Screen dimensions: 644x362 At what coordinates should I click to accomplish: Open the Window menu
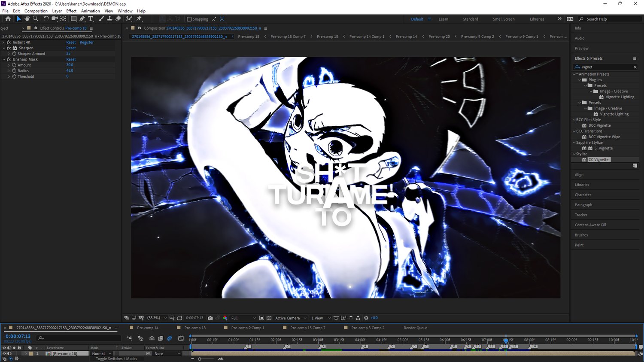[125, 11]
